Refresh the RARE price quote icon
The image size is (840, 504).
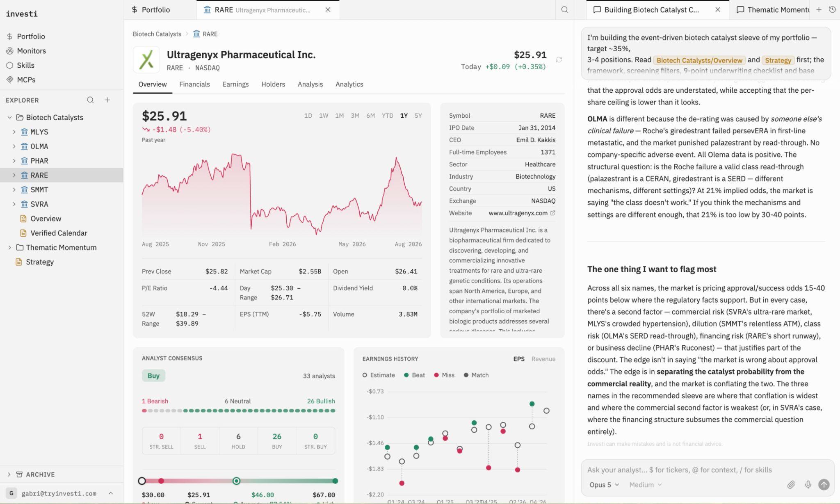point(559,60)
